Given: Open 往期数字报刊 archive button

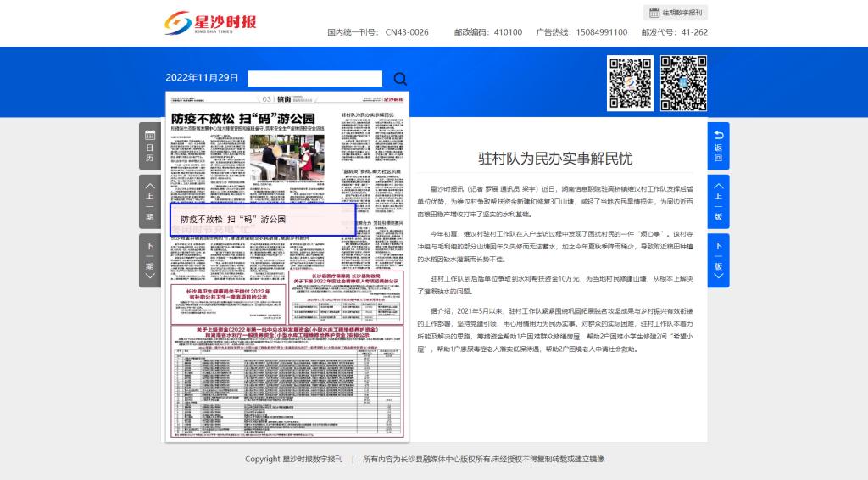Looking at the screenshot, I should click(676, 13).
